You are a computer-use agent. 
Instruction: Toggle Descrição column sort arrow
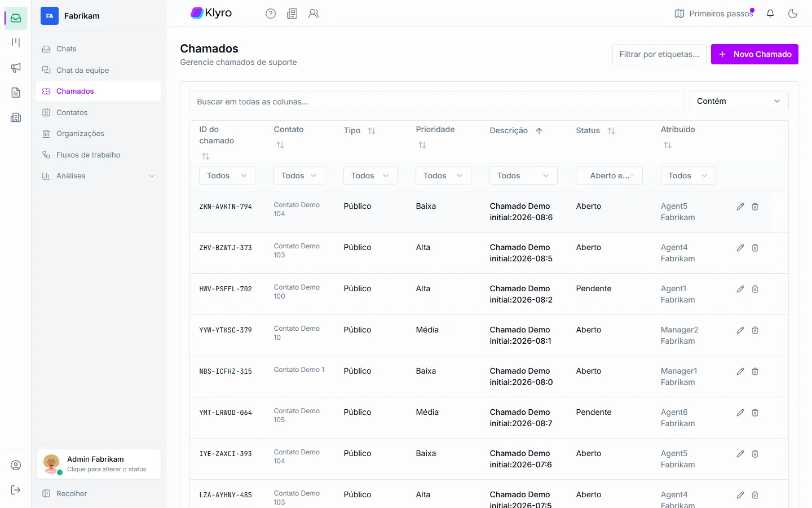(539, 131)
